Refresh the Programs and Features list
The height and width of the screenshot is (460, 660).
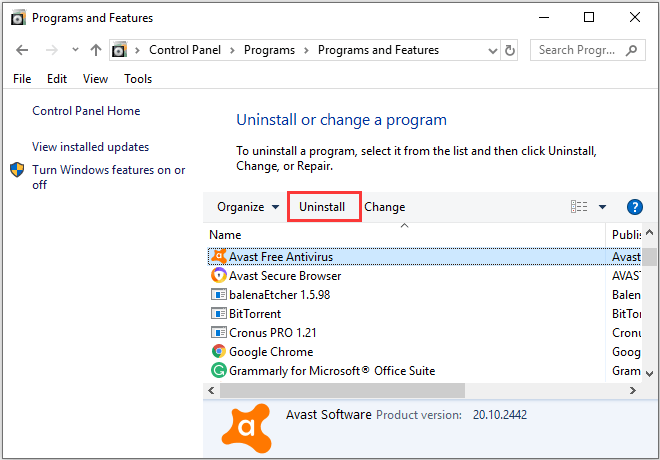coord(511,50)
